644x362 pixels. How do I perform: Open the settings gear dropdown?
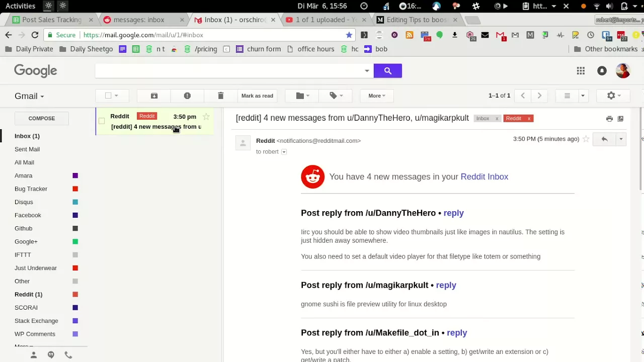pos(614,96)
